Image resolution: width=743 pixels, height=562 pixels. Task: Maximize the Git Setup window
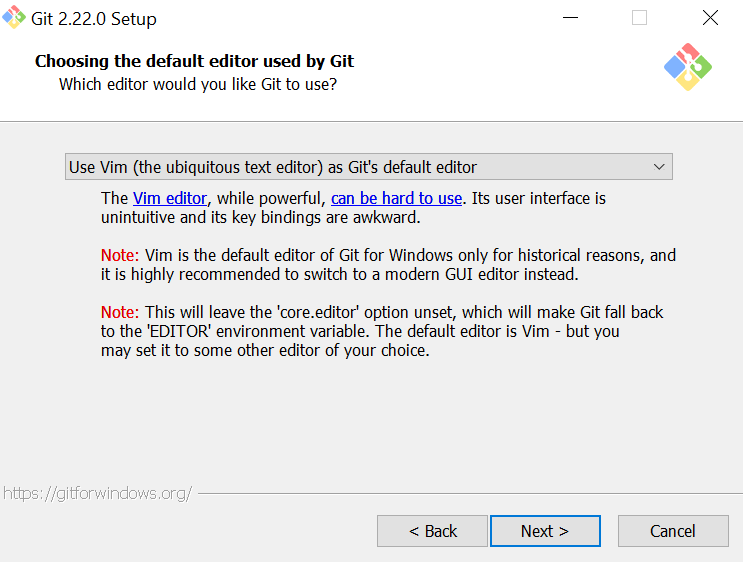(639, 18)
